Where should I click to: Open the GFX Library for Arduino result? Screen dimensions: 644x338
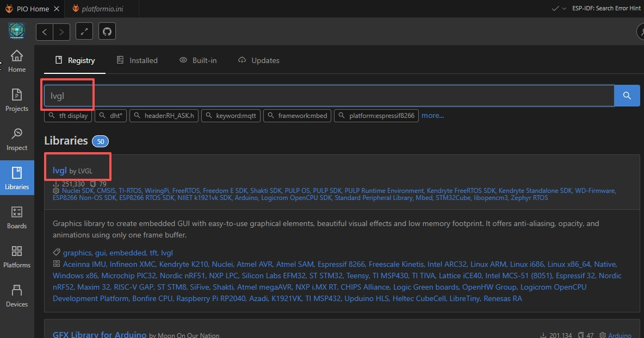pos(100,334)
